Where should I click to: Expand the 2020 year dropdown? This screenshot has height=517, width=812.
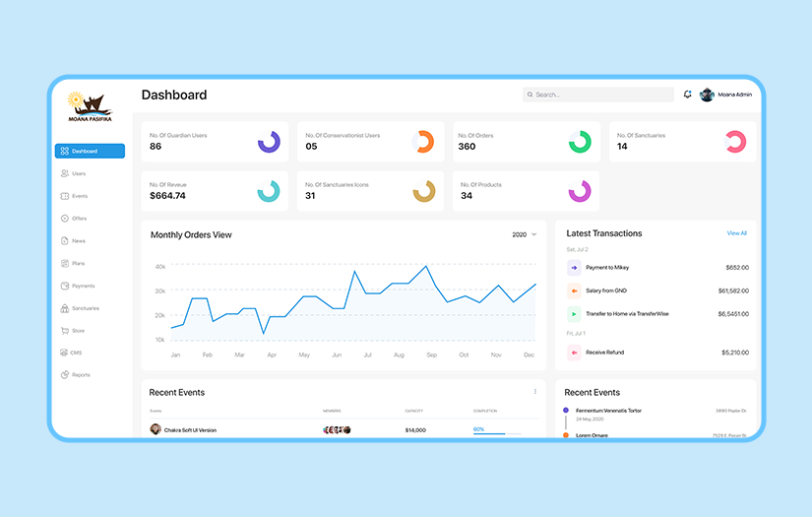tap(524, 234)
